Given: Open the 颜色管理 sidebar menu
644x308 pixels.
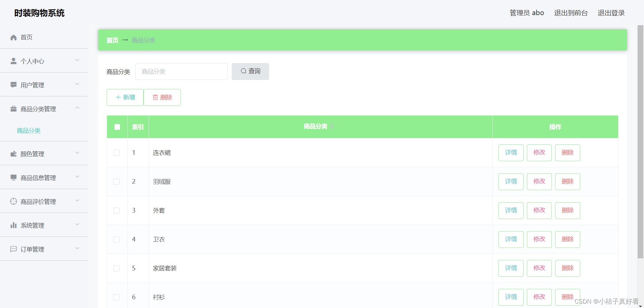Looking at the screenshot, I should click(x=44, y=153).
